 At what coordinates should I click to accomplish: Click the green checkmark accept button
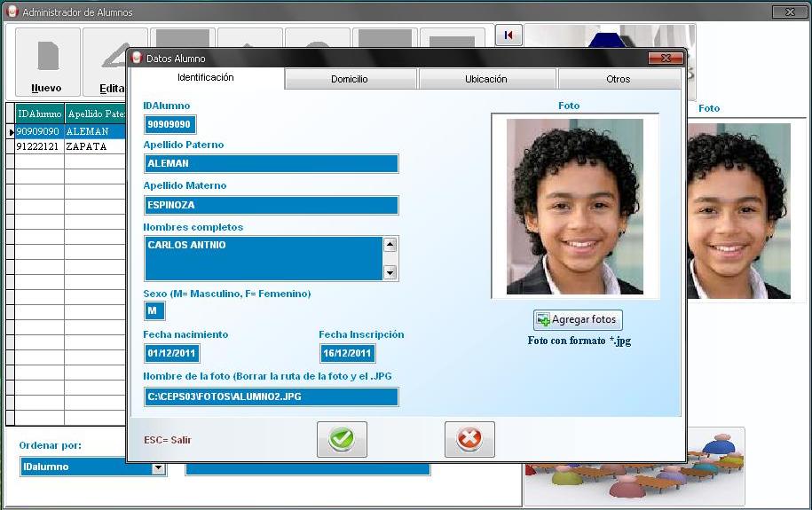342,439
